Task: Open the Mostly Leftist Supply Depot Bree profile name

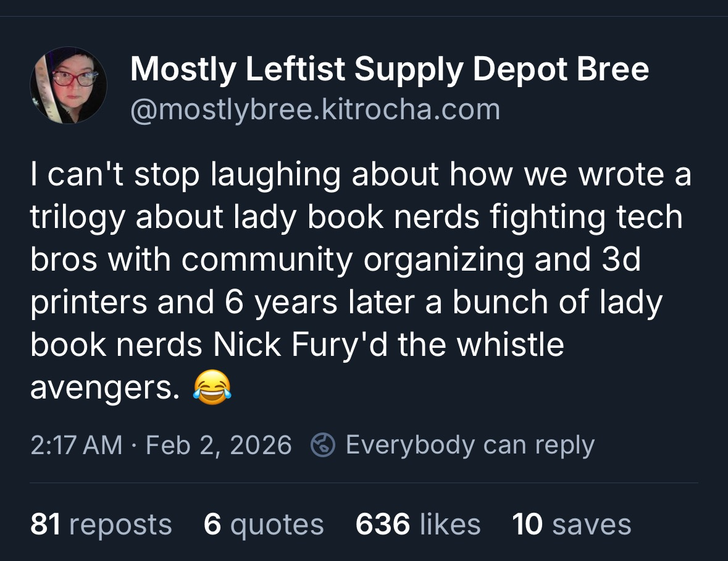Action: (390, 69)
